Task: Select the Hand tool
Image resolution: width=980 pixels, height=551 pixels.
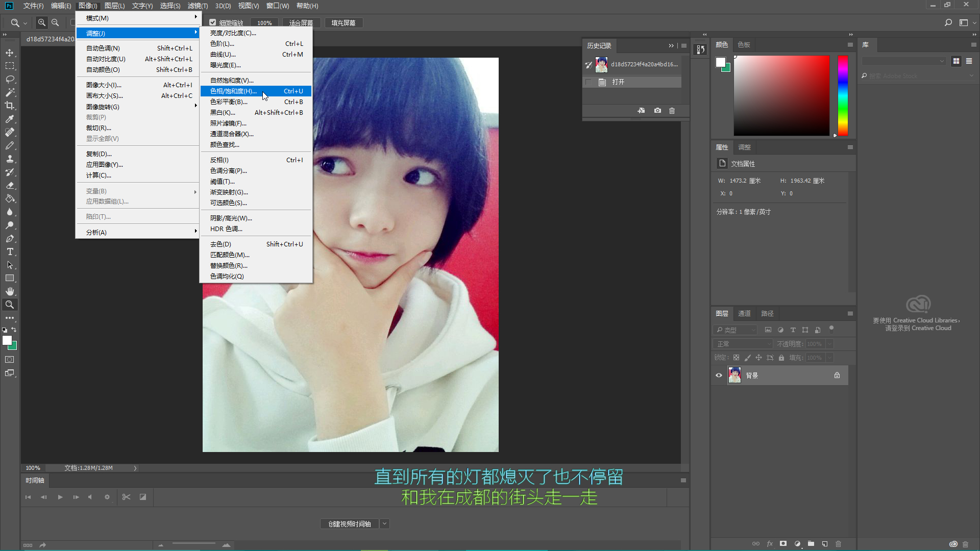Action: coord(10,291)
